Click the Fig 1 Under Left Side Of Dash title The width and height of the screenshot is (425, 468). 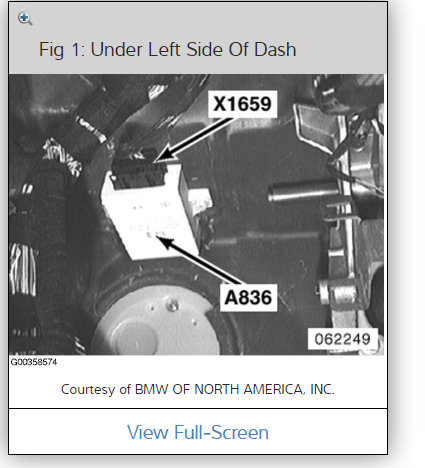click(168, 50)
